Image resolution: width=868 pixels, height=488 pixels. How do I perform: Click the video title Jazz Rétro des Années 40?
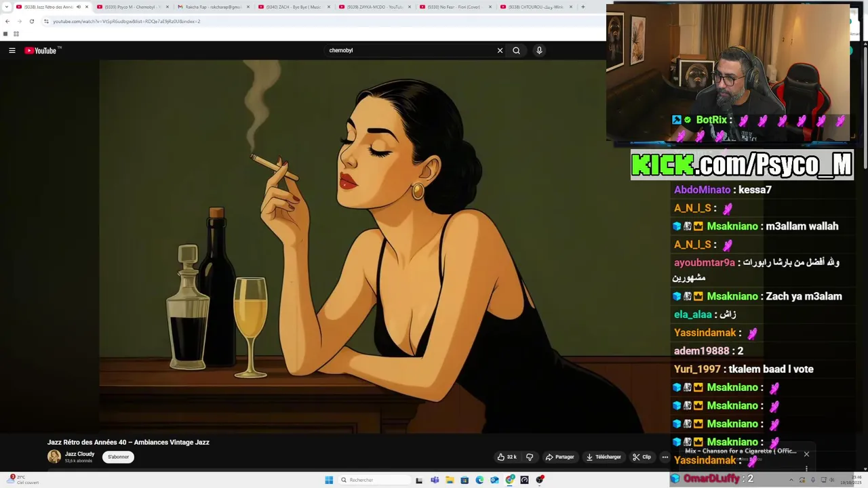[x=128, y=442]
